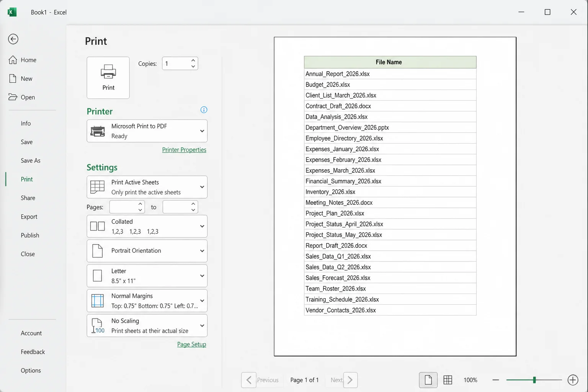Viewport: 588px width, 392px height.
Task: Open the Feedback page
Action: click(33, 352)
